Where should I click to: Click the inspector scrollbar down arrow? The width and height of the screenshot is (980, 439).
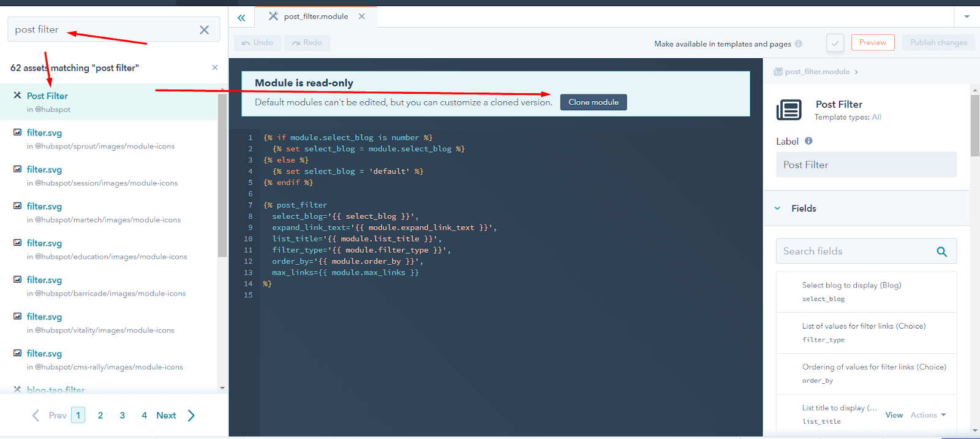[x=975, y=430]
